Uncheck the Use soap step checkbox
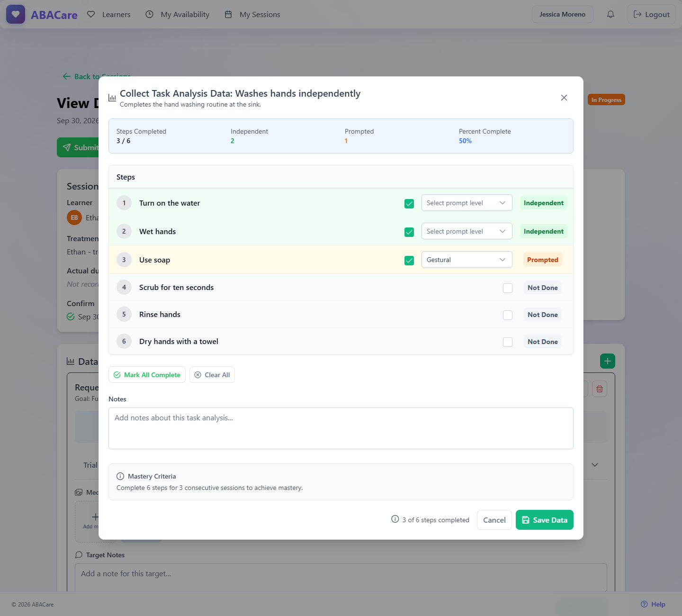The height and width of the screenshot is (616, 682). coord(409,261)
